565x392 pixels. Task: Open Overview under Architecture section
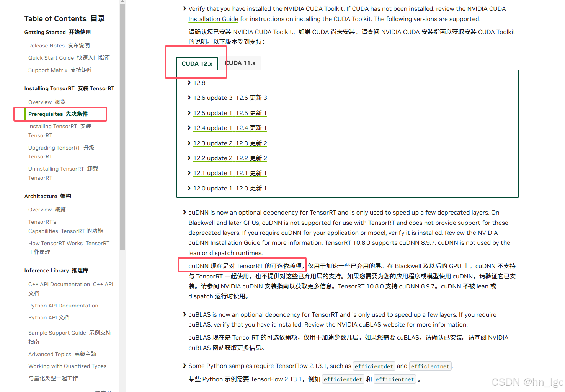click(x=47, y=210)
